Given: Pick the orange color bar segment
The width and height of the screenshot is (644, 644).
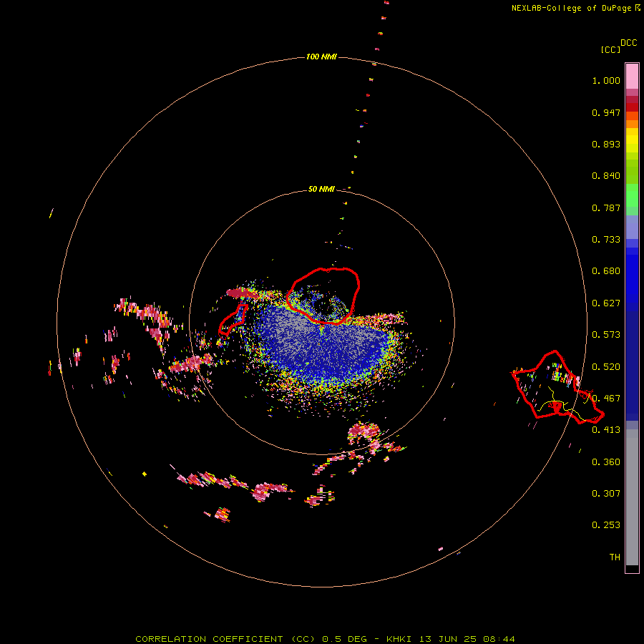Looking at the screenshot, I should click(x=632, y=124).
